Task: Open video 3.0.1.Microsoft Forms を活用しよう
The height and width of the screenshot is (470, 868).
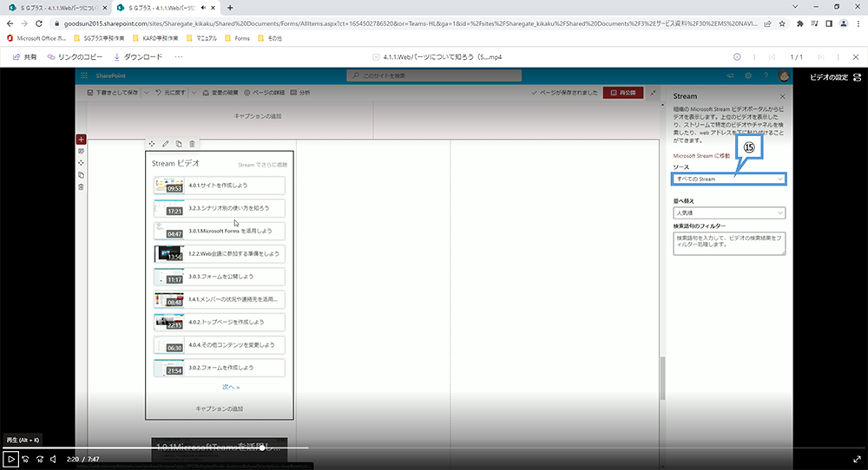Action: pyautogui.click(x=220, y=232)
